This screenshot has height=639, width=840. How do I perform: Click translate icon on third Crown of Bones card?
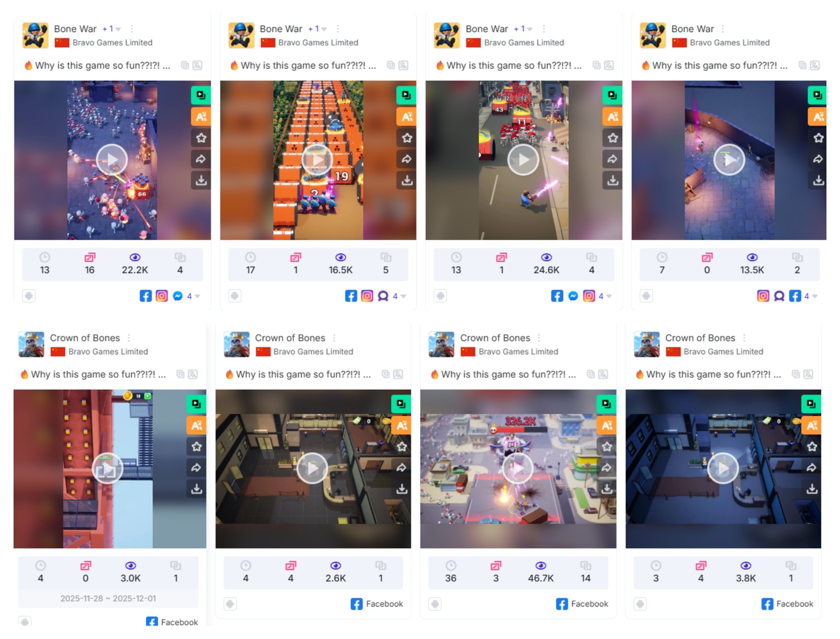point(603,374)
